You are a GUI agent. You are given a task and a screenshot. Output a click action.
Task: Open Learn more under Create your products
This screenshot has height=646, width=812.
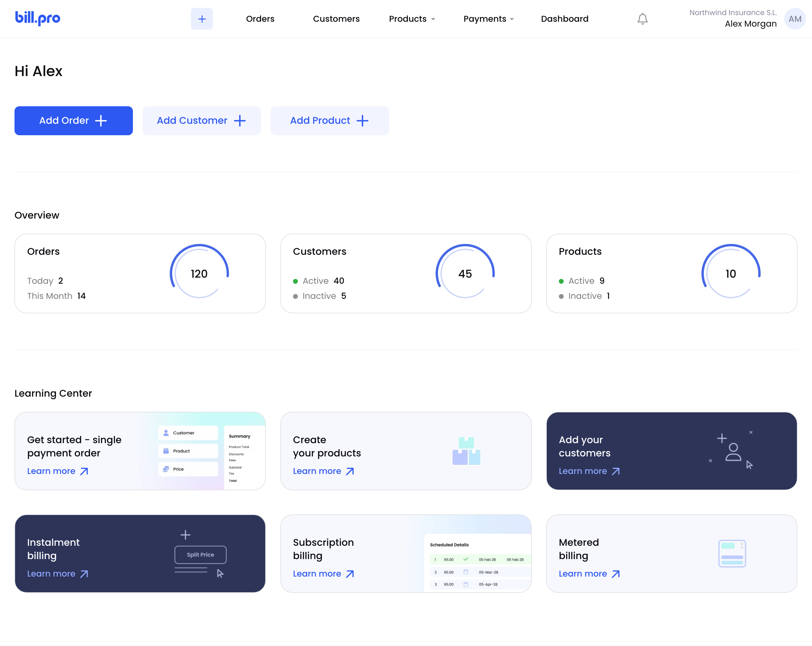tap(324, 471)
